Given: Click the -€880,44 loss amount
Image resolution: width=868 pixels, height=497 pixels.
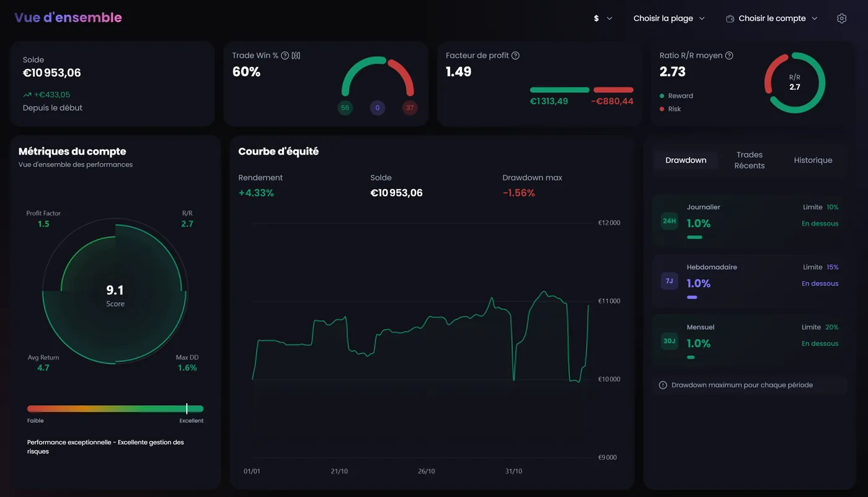Looking at the screenshot, I should pos(612,101).
